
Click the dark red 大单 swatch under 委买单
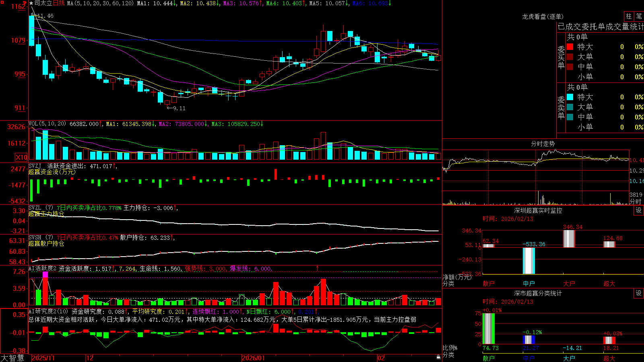[x=570, y=57]
